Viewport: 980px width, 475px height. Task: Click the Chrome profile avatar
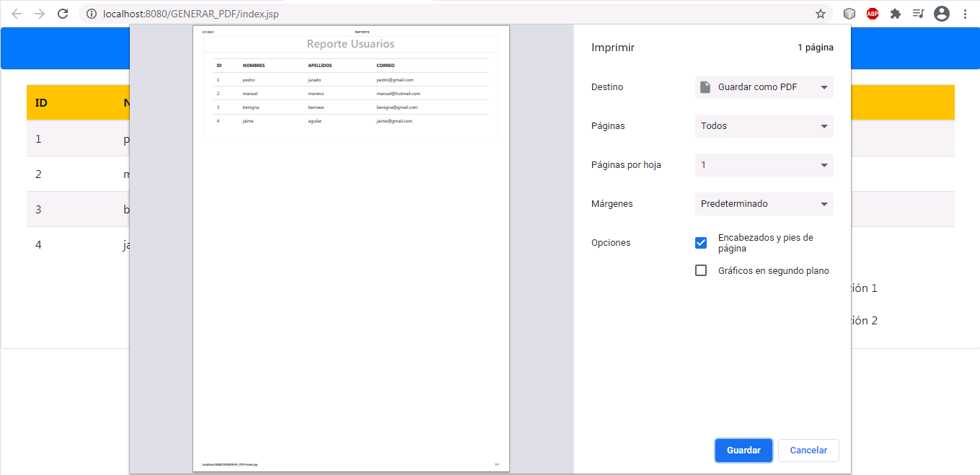941,13
